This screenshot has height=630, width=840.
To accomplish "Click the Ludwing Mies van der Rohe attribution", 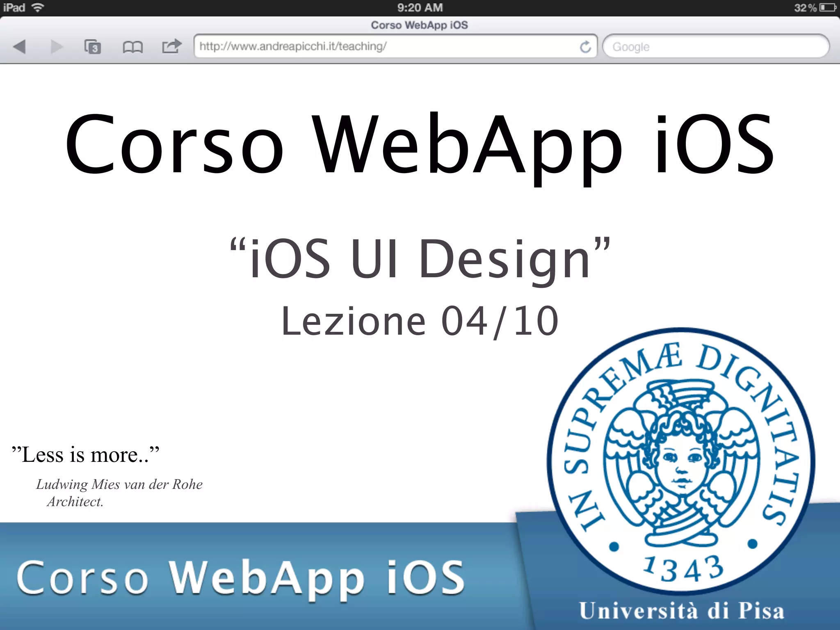I will [x=119, y=484].
